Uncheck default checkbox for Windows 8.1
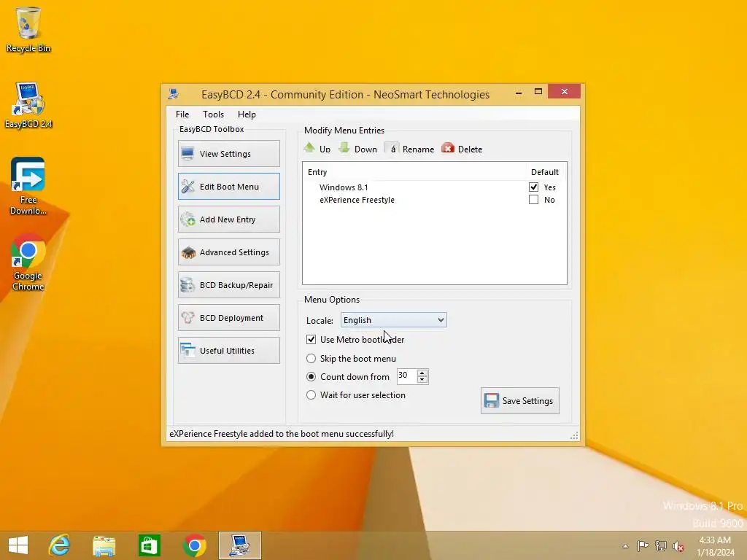 [533, 187]
